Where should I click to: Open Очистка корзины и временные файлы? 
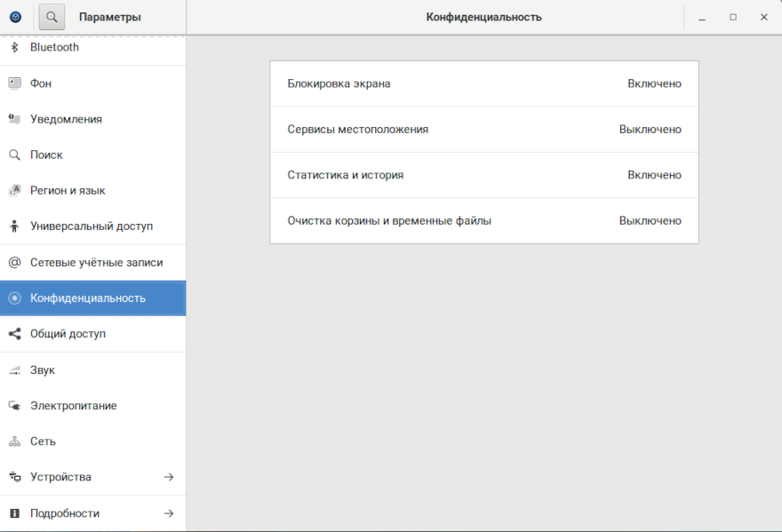[x=483, y=220]
